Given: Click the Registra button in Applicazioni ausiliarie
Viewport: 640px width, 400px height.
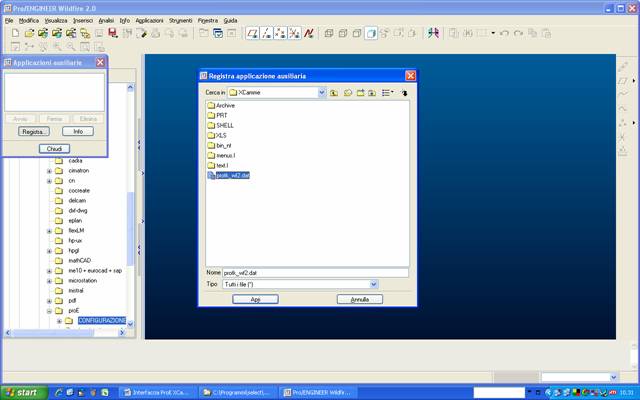Looking at the screenshot, I should [34, 131].
